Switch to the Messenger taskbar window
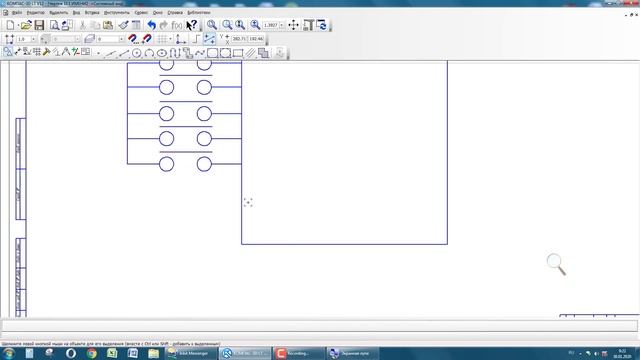This screenshot has width=640, height=360. point(191,353)
